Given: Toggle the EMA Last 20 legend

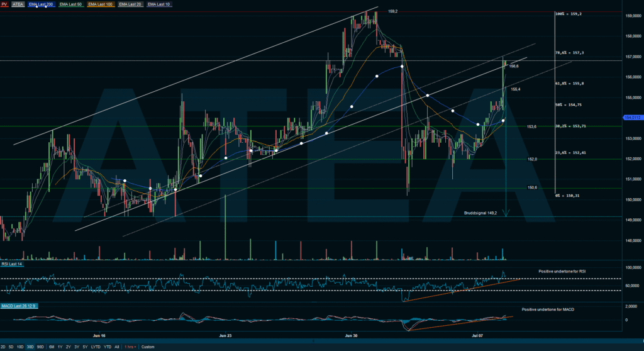Looking at the screenshot, I should click(x=130, y=4).
